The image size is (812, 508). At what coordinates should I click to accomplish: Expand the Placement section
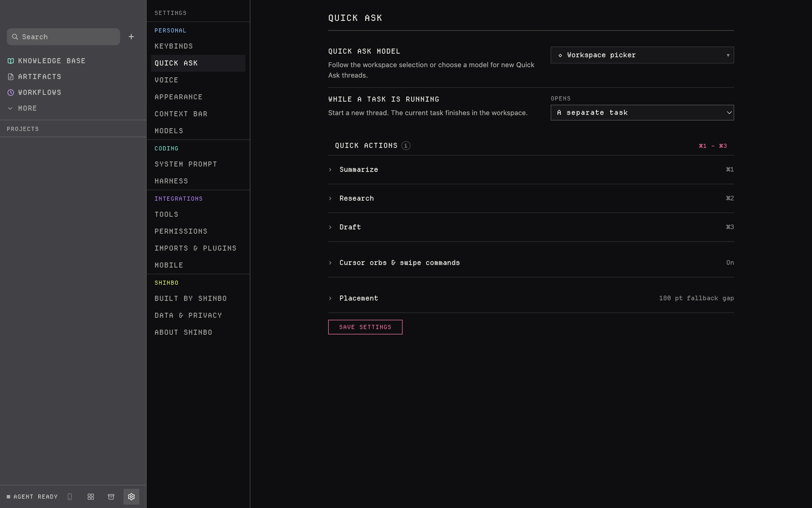click(531, 298)
